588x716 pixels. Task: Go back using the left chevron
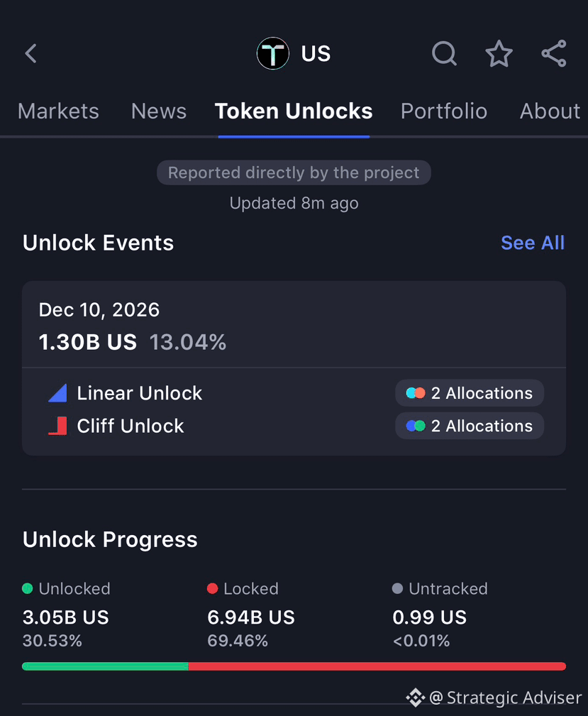(31, 53)
